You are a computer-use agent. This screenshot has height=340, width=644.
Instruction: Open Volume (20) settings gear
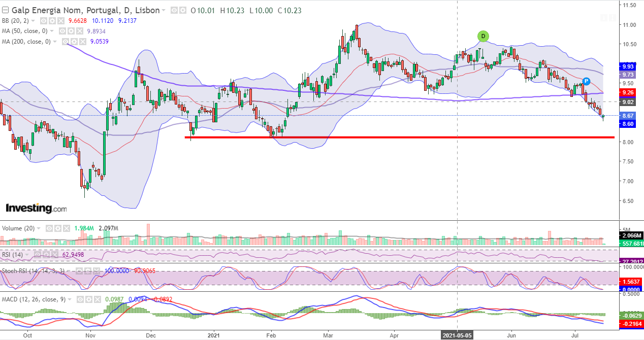click(58, 228)
